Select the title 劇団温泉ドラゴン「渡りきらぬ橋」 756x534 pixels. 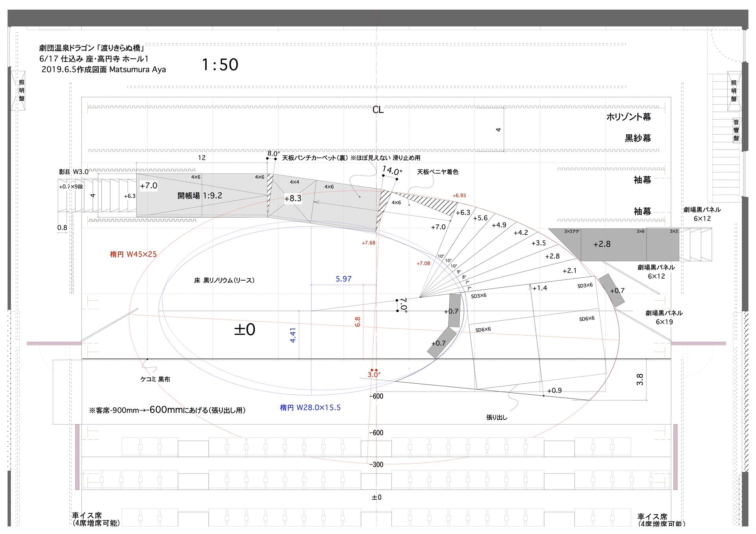(92, 48)
